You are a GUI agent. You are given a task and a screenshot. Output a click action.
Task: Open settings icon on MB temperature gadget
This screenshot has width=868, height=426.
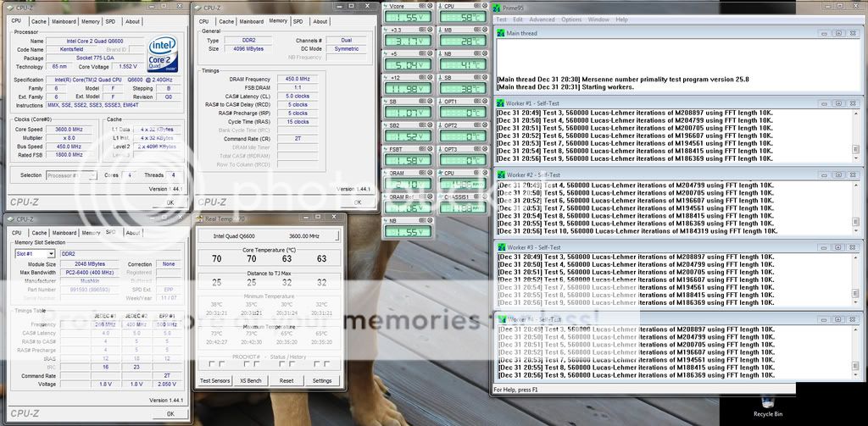point(478,30)
